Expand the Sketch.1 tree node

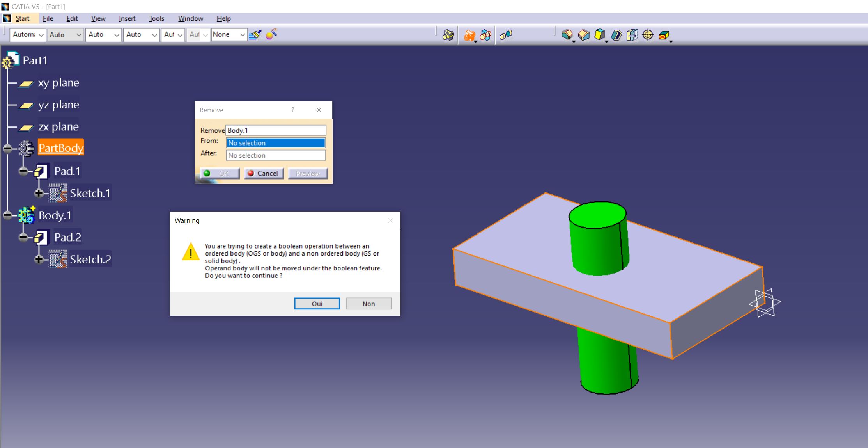[39, 193]
